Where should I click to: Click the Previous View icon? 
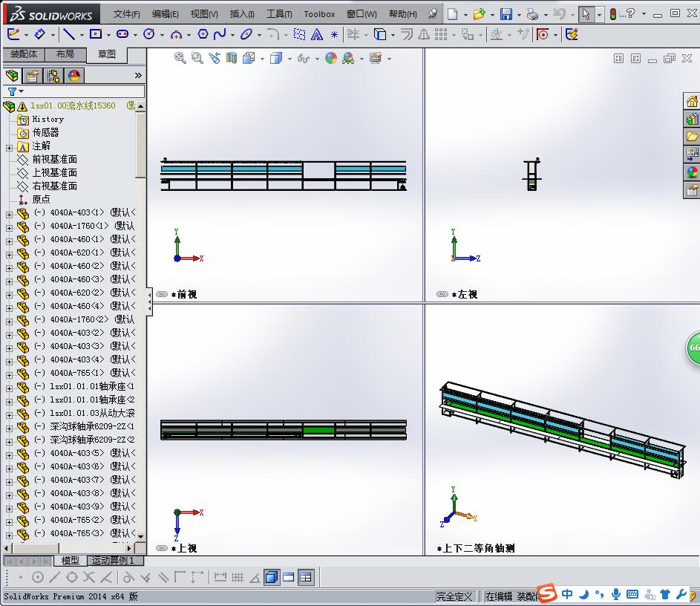point(215,58)
